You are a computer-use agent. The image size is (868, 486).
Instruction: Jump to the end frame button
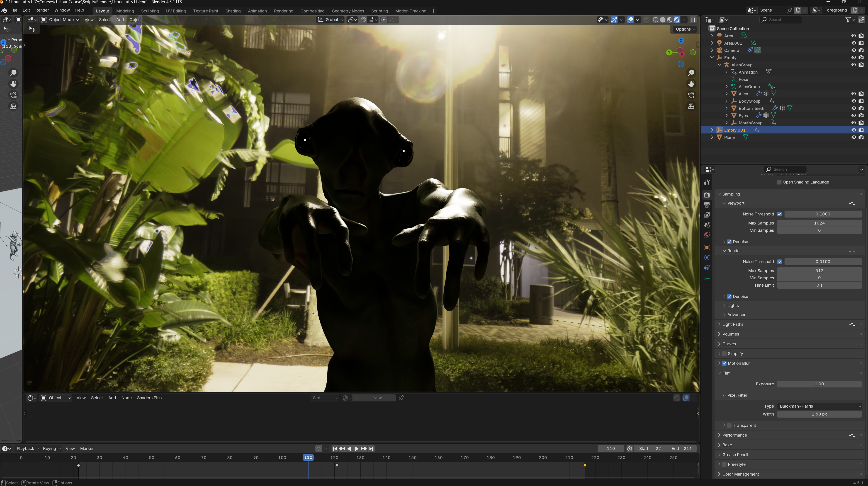(x=371, y=449)
